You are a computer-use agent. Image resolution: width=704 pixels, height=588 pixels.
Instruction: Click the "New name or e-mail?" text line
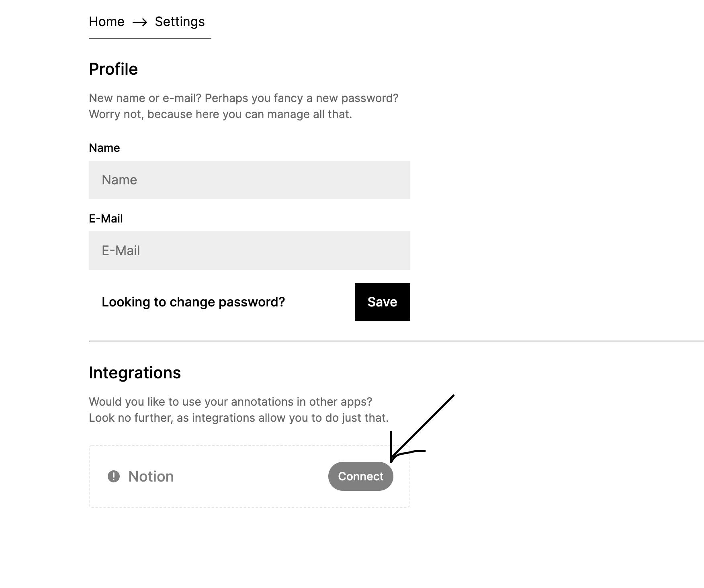(x=244, y=98)
